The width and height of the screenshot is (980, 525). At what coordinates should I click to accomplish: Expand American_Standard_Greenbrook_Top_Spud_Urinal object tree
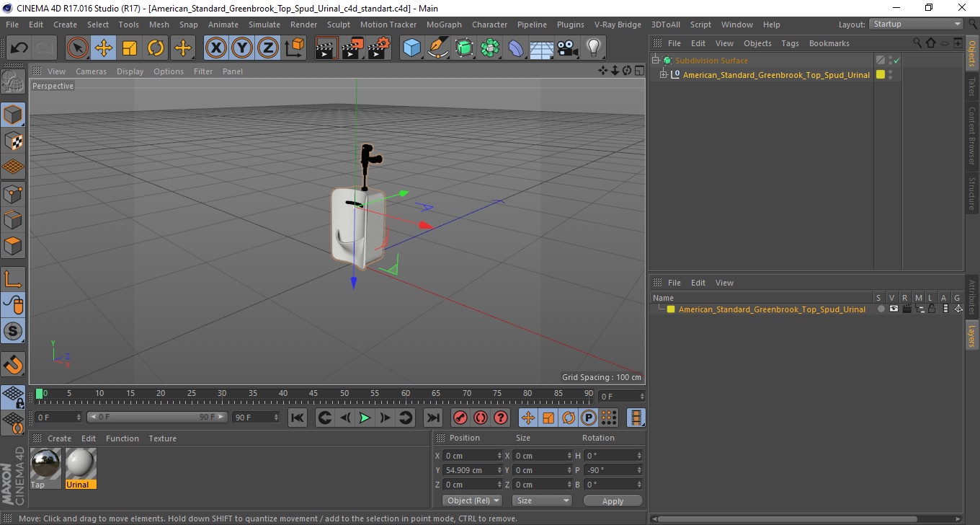tap(663, 75)
